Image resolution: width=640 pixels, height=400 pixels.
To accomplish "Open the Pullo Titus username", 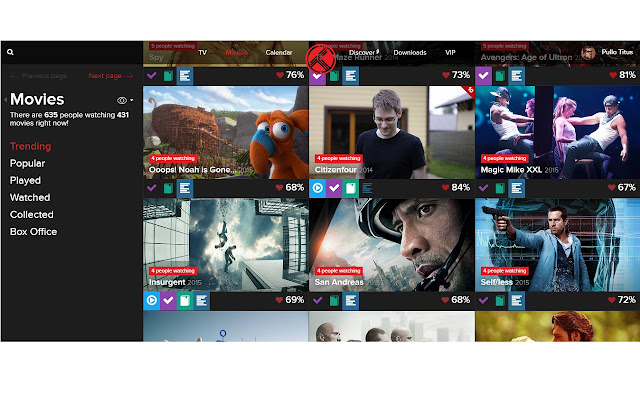I will point(617,52).
